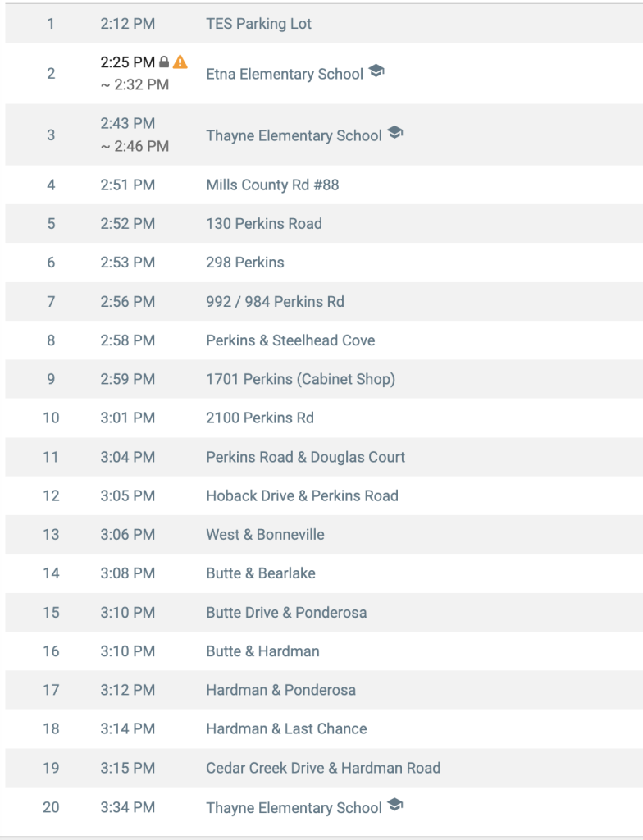Select Cedar Creek Drive & Hardman Road

coord(324,768)
